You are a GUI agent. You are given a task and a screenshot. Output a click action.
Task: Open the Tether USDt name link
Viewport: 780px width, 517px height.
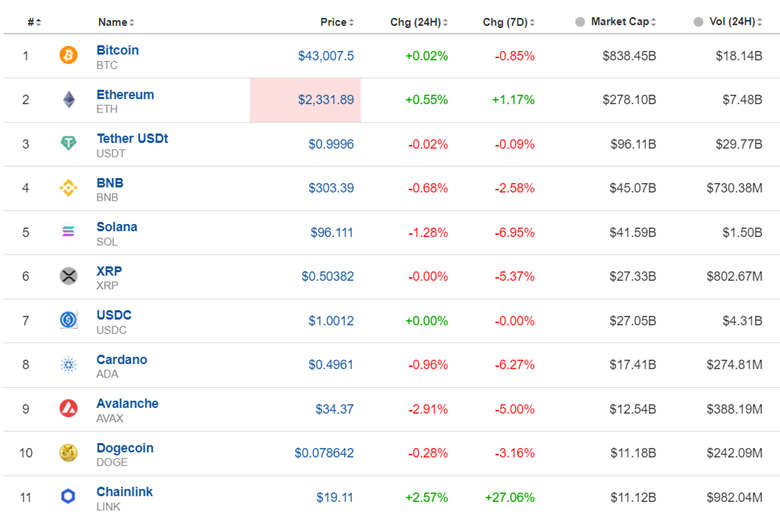coord(132,138)
